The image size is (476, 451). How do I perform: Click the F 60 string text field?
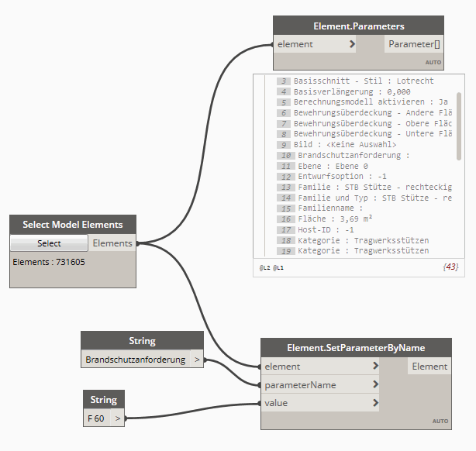pos(97,419)
